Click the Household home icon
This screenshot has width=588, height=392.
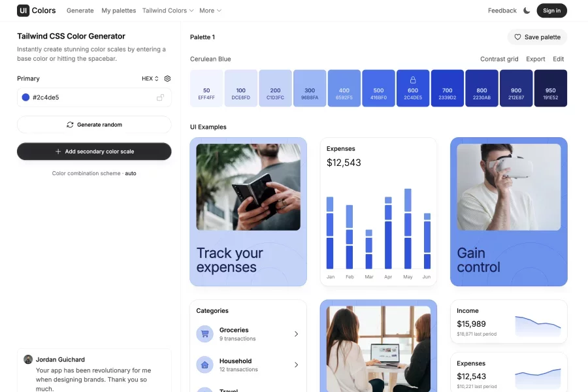[x=204, y=365]
